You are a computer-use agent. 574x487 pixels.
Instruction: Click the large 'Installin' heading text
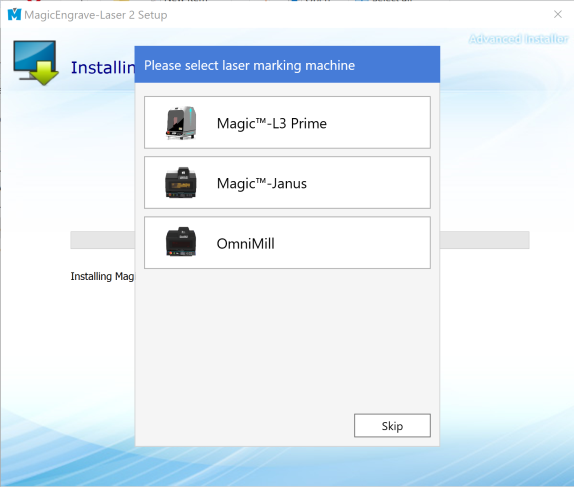click(x=103, y=68)
